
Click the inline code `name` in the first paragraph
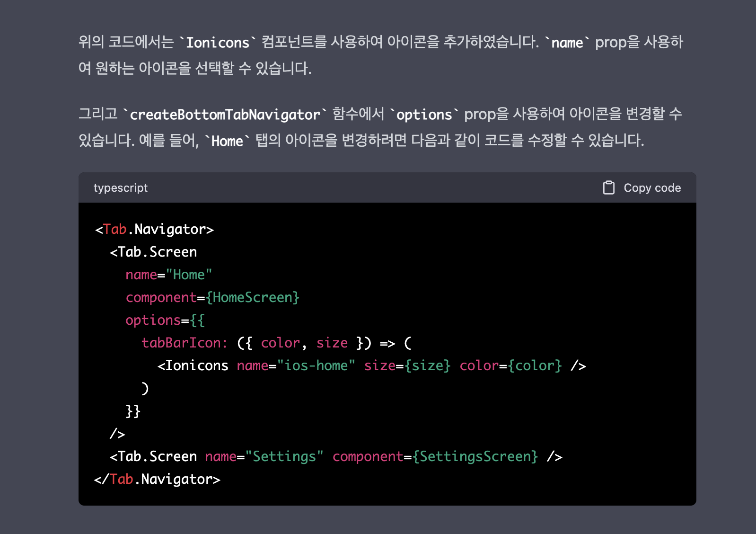(x=567, y=43)
